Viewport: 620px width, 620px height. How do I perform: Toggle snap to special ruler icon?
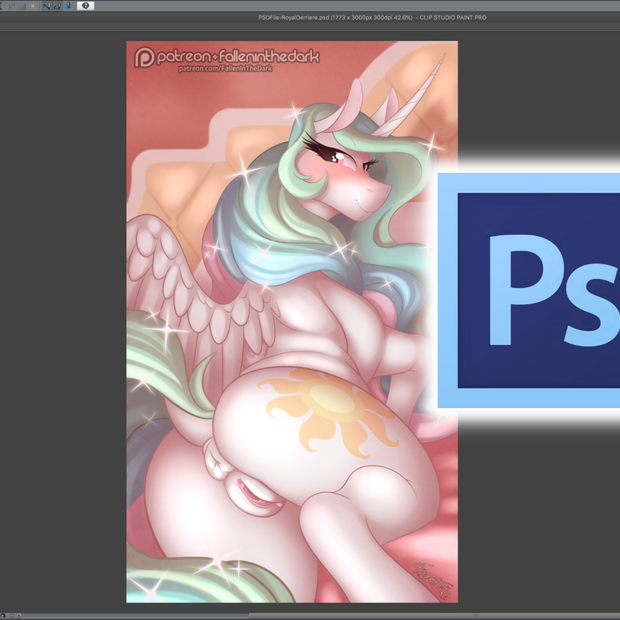click(x=58, y=6)
